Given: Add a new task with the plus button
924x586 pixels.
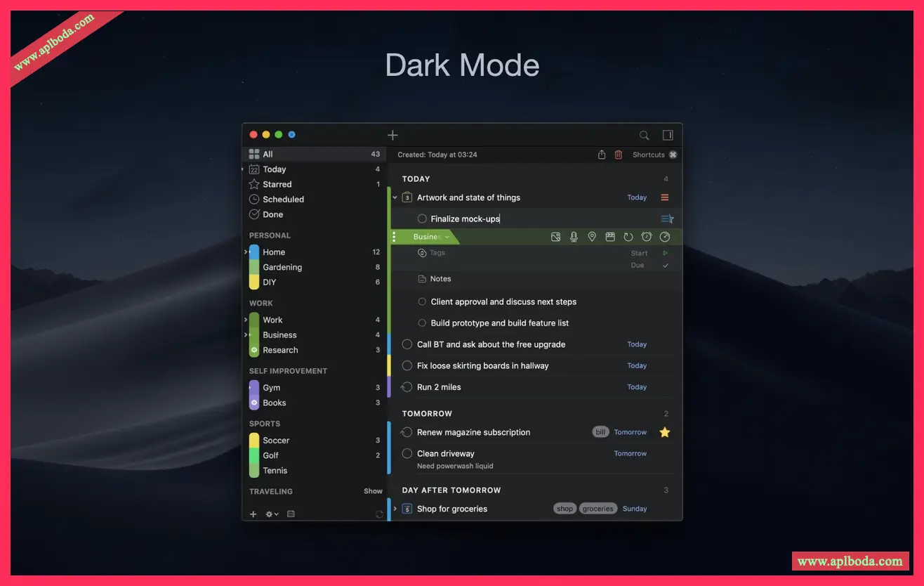Looking at the screenshot, I should tap(392, 135).
